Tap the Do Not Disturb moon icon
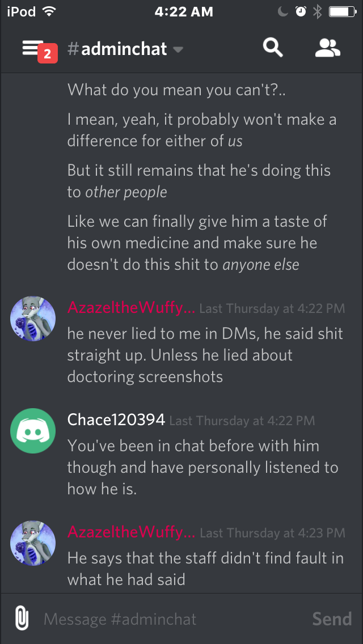Viewport: 363px width, 644px height. pyautogui.click(x=283, y=12)
